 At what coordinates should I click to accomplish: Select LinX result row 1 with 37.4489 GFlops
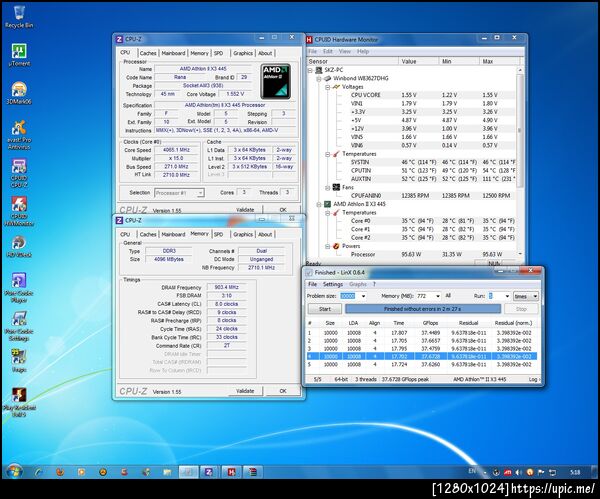pyautogui.click(x=422, y=333)
